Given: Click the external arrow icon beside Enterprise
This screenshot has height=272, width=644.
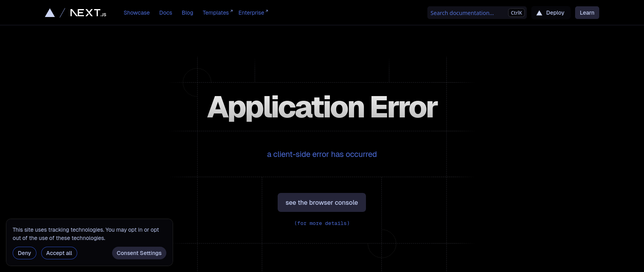Looking at the screenshot, I should tap(267, 11).
